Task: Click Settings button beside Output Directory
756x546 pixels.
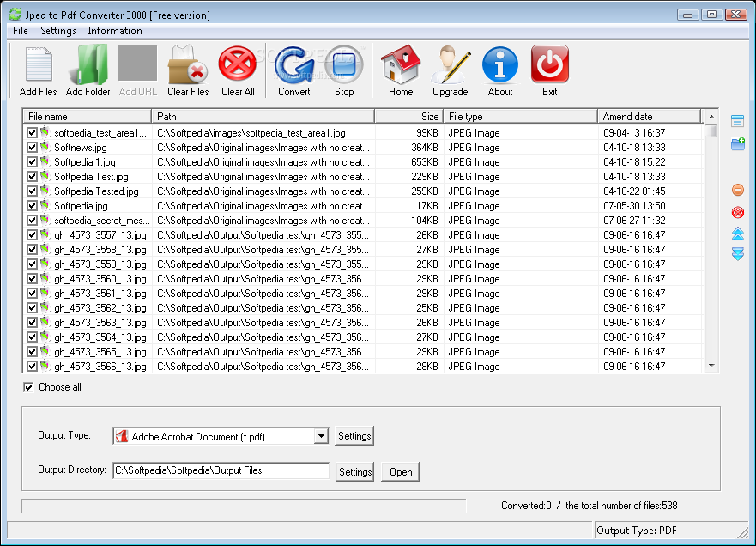Action: point(355,471)
